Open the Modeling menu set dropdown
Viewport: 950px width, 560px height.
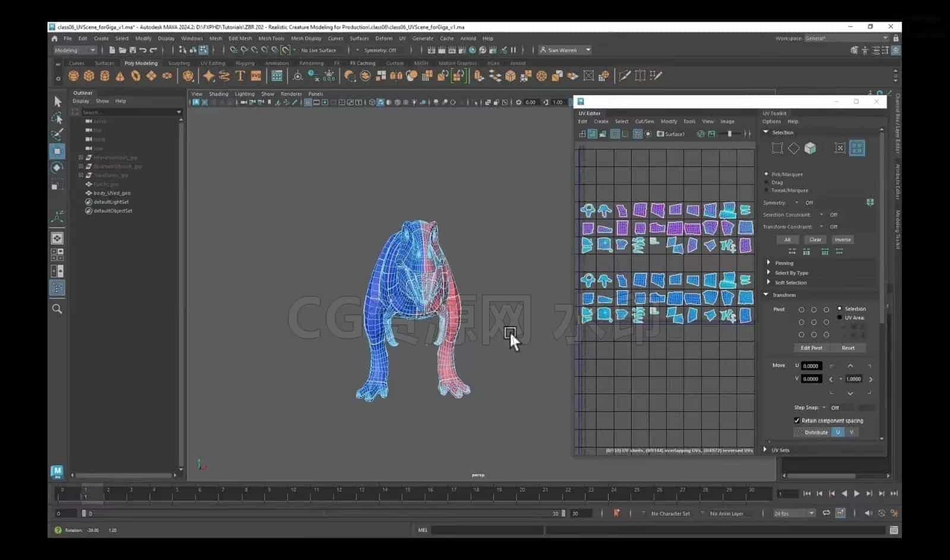tap(75, 50)
